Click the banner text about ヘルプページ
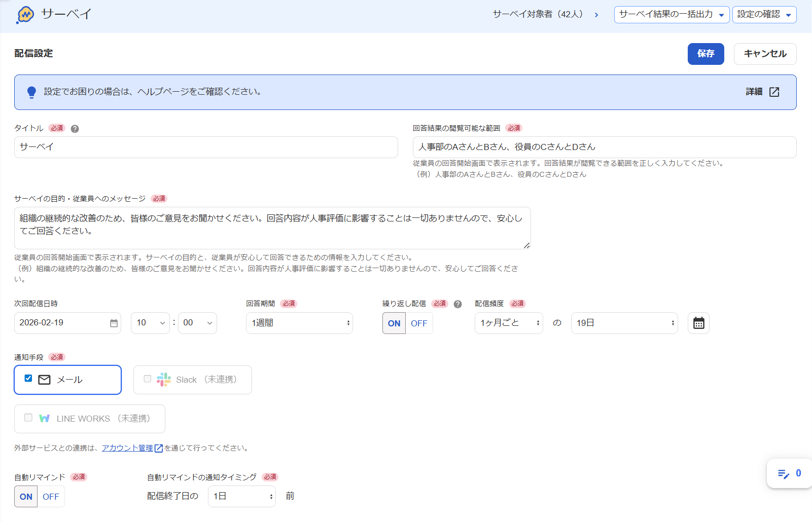The width and height of the screenshot is (812, 522). point(153,92)
